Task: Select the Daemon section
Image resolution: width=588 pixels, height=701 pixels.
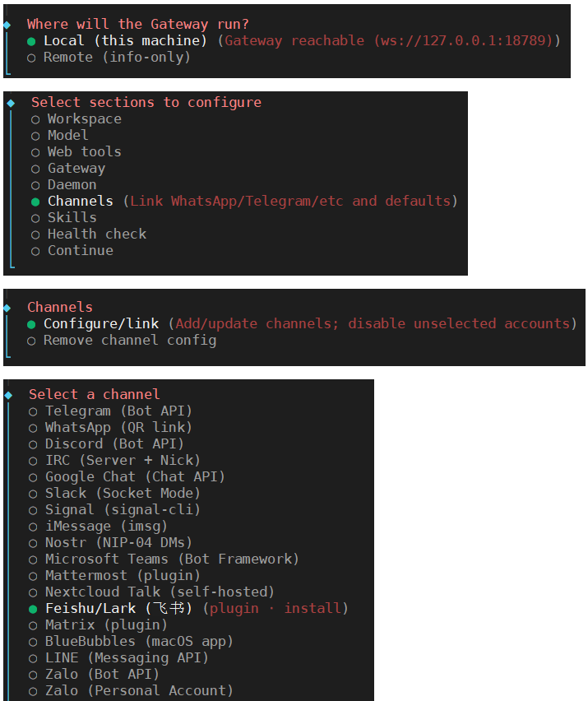Action: pyautogui.click(x=64, y=185)
